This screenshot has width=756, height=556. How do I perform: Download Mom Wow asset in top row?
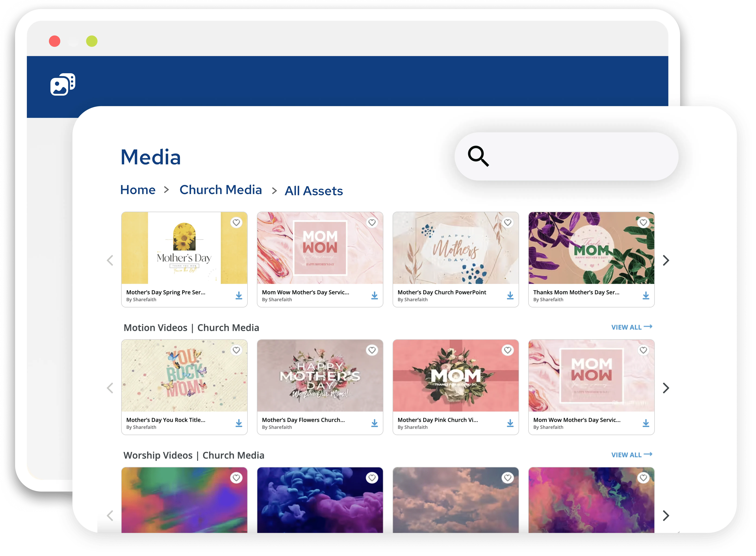coord(374,295)
